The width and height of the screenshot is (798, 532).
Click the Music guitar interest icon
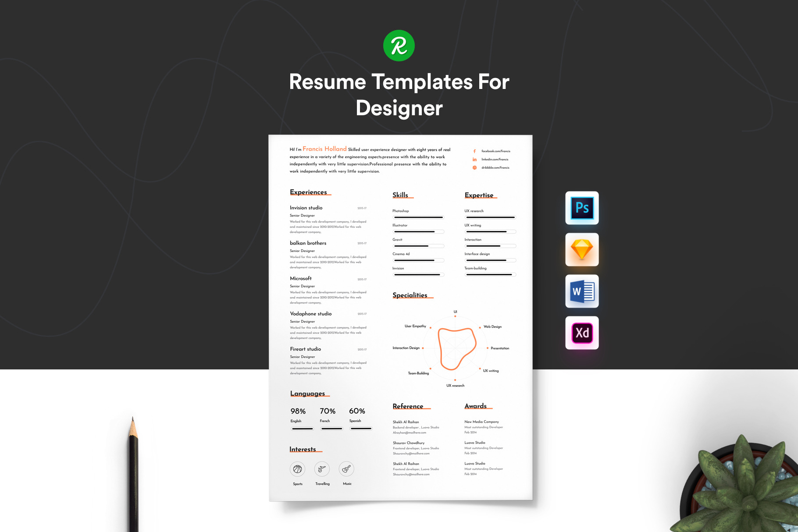click(x=346, y=469)
